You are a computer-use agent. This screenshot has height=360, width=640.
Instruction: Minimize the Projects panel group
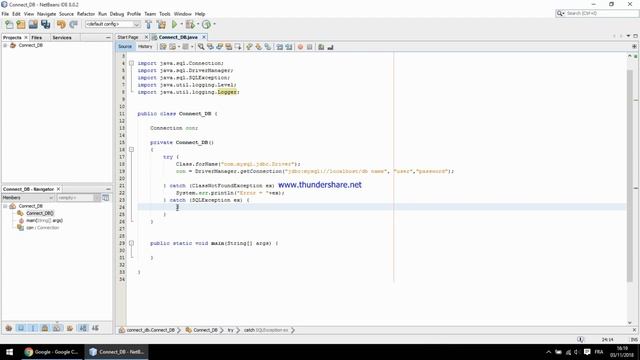(x=108, y=38)
